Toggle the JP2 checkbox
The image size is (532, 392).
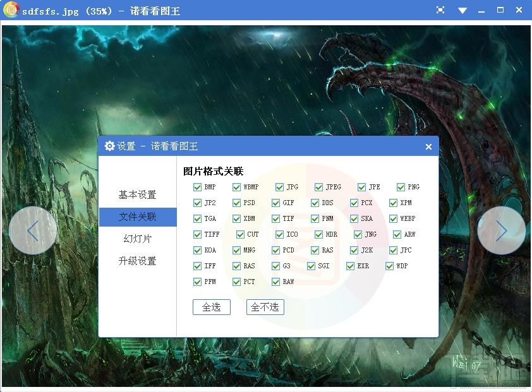[197, 203]
